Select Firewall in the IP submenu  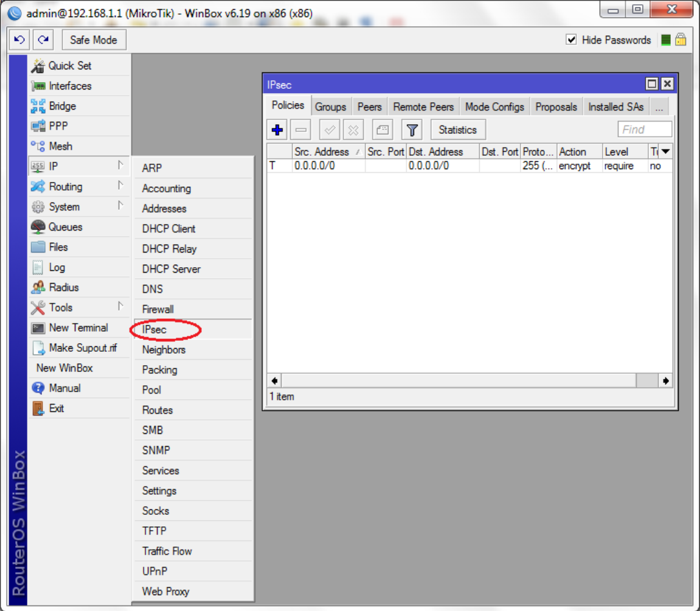click(193, 309)
